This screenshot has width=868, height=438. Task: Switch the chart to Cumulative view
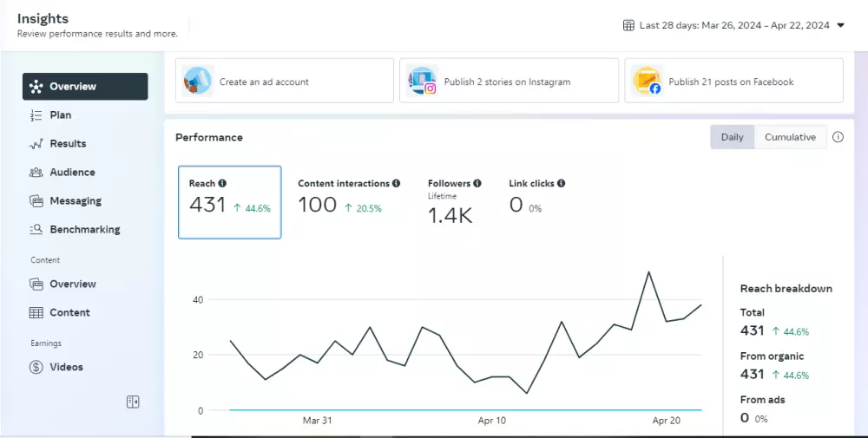[x=790, y=137]
